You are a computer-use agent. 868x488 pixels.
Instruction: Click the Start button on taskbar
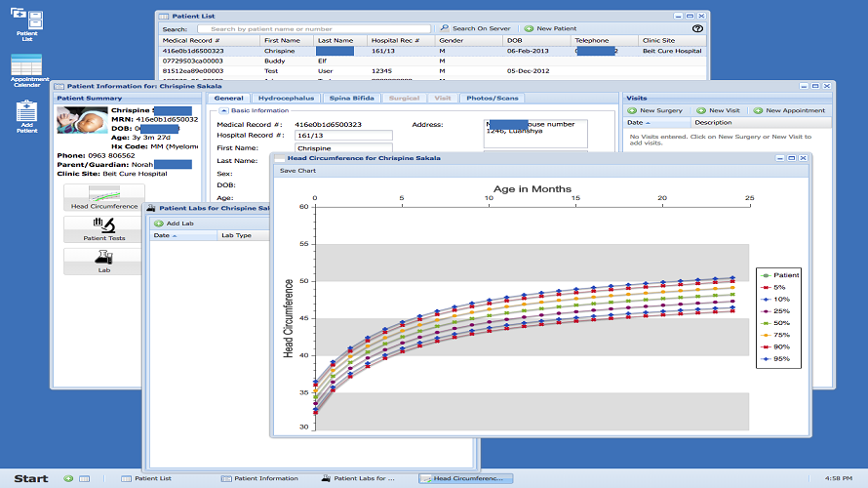point(30,478)
